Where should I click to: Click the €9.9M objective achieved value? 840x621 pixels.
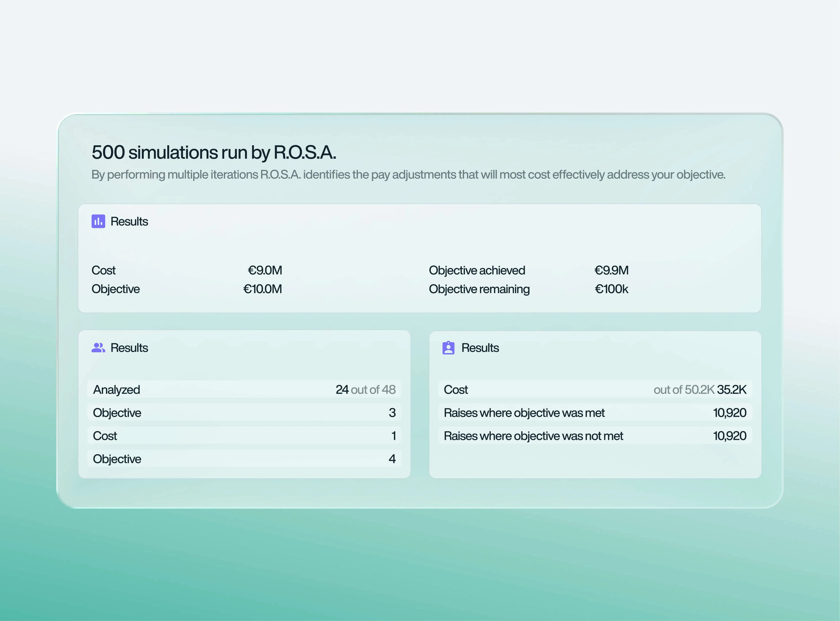point(611,270)
